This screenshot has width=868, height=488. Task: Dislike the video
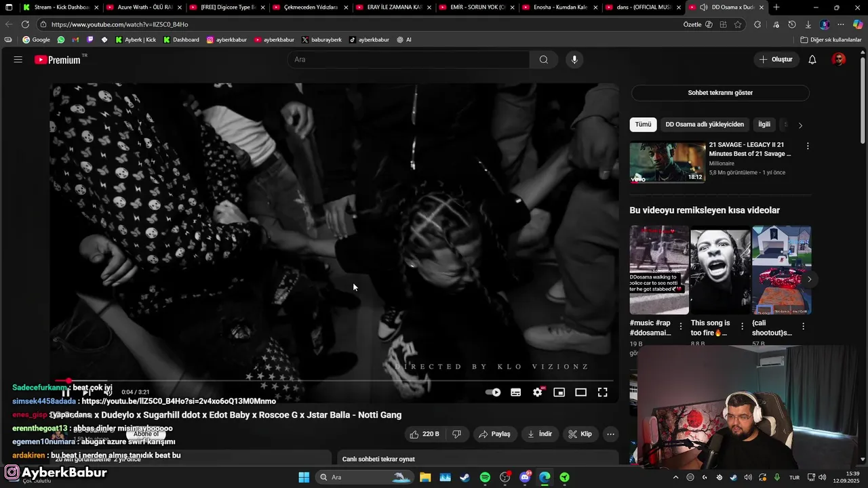[457, 434]
